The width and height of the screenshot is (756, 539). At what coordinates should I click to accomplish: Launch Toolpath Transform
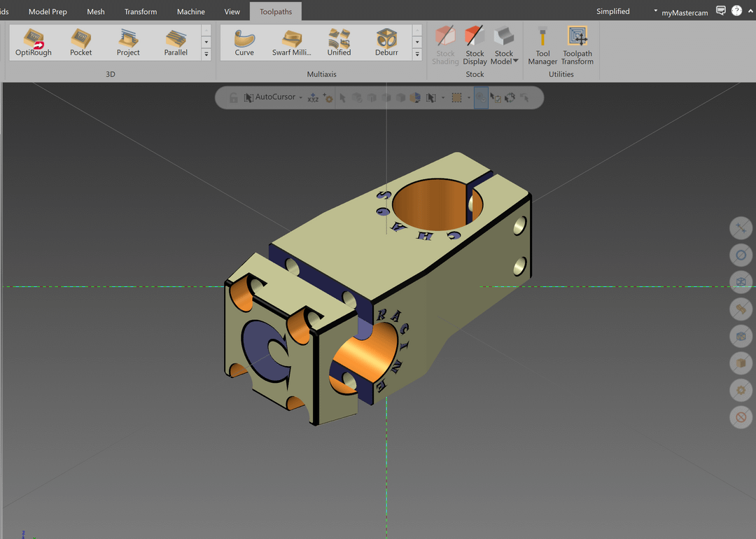[x=577, y=45]
